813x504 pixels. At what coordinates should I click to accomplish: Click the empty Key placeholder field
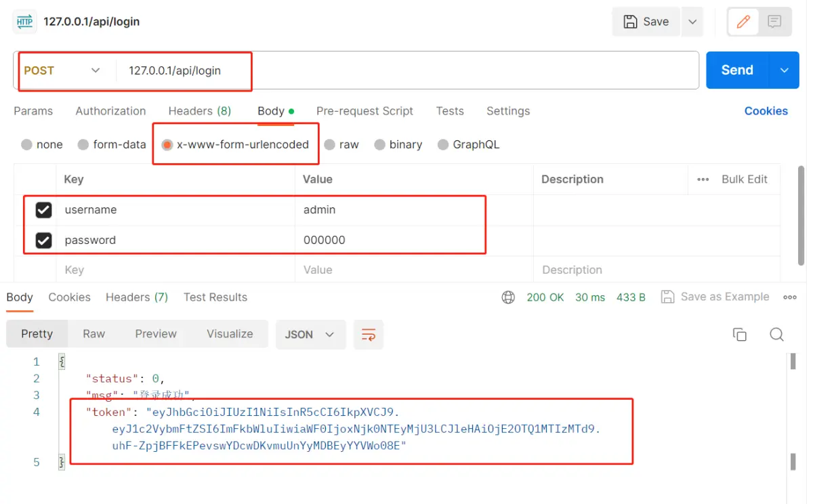175,270
